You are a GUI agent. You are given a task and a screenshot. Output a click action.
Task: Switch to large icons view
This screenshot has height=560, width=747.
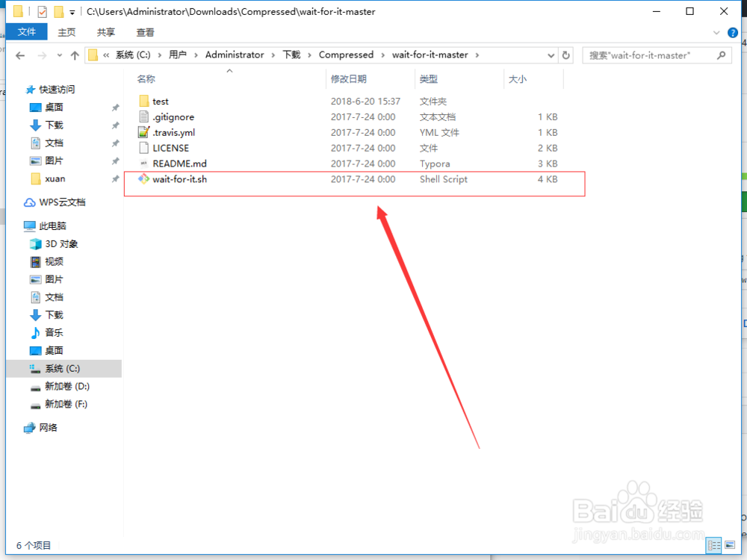coord(730,545)
